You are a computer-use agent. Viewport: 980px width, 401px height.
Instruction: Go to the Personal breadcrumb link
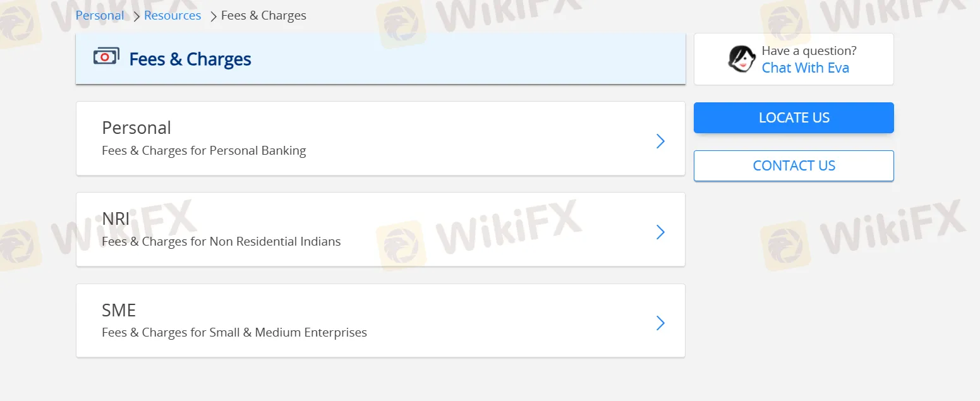(100, 15)
